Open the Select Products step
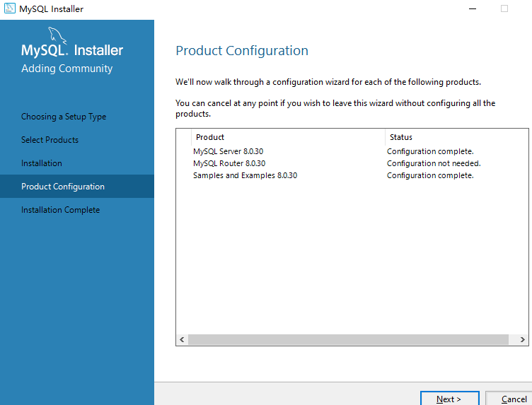The height and width of the screenshot is (405, 532). pyautogui.click(x=50, y=140)
